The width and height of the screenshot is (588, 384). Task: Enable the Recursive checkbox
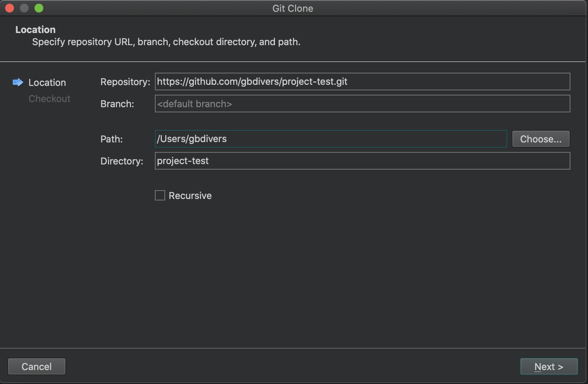160,195
